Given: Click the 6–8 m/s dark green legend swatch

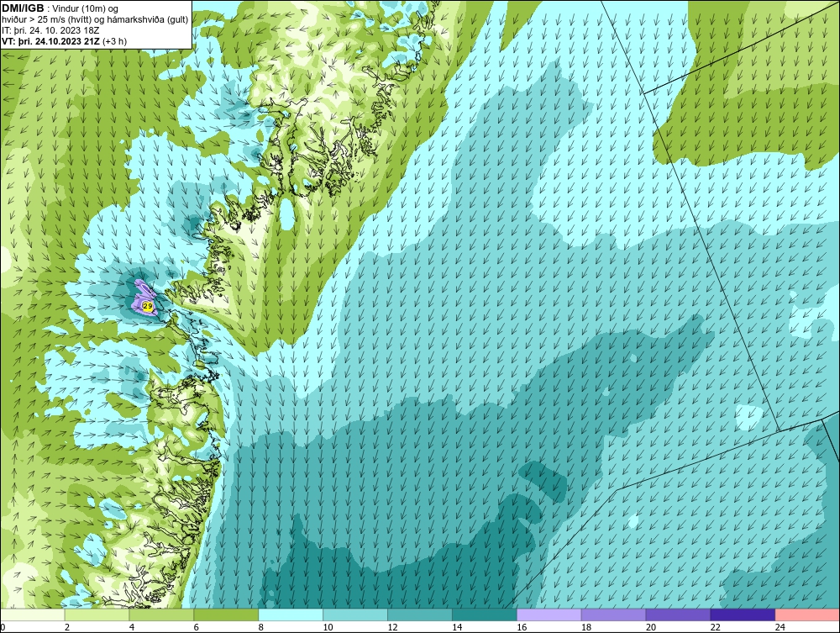Looking at the screenshot, I should coord(226,615).
